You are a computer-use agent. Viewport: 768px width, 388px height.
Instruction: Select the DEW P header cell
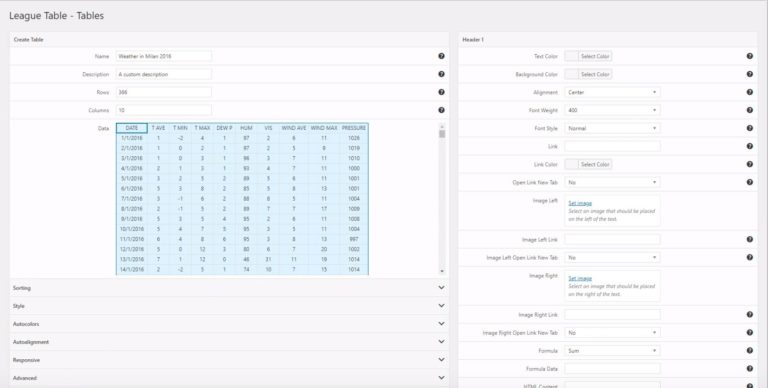[224, 128]
